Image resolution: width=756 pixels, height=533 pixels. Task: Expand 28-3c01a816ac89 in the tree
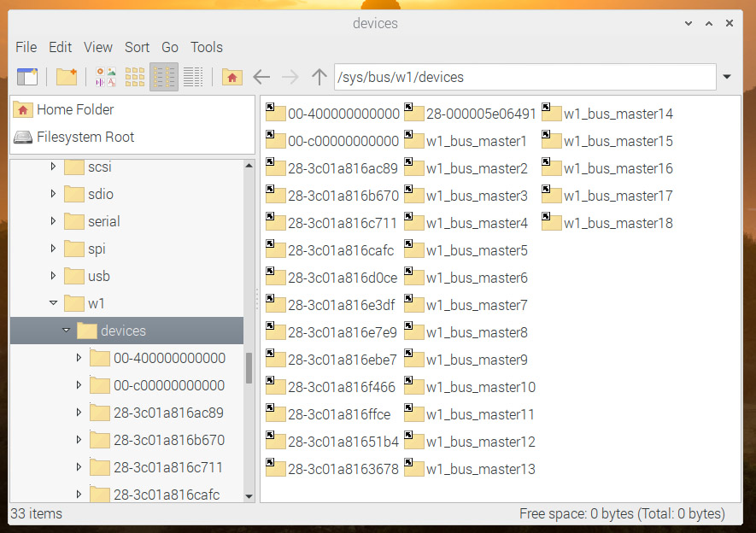pyautogui.click(x=79, y=413)
